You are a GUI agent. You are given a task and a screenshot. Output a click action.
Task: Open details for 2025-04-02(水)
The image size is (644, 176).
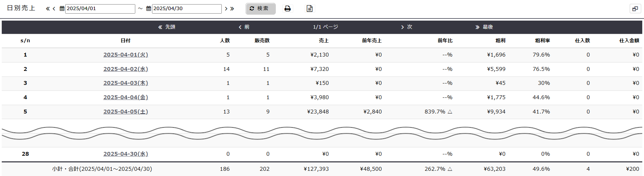coord(126,69)
